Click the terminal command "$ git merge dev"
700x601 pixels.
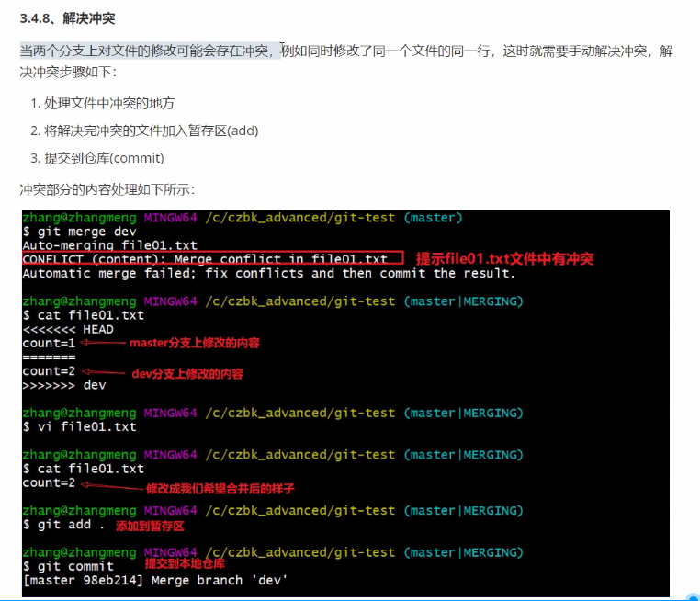click(x=80, y=232)
